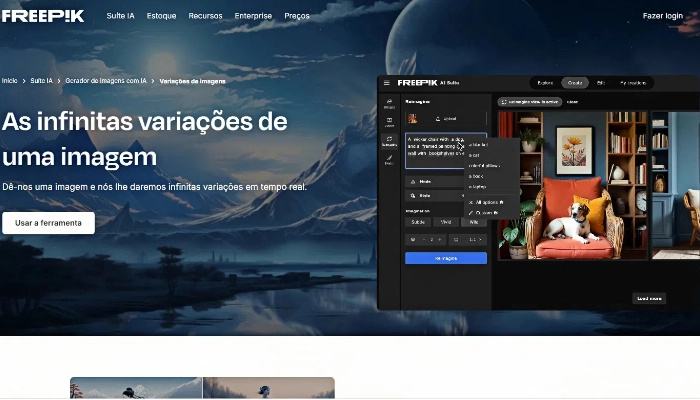Click the Usar a ferramenta button
Image resolution: width=700 pixels, height=400 pixels.
coord(48,223)
